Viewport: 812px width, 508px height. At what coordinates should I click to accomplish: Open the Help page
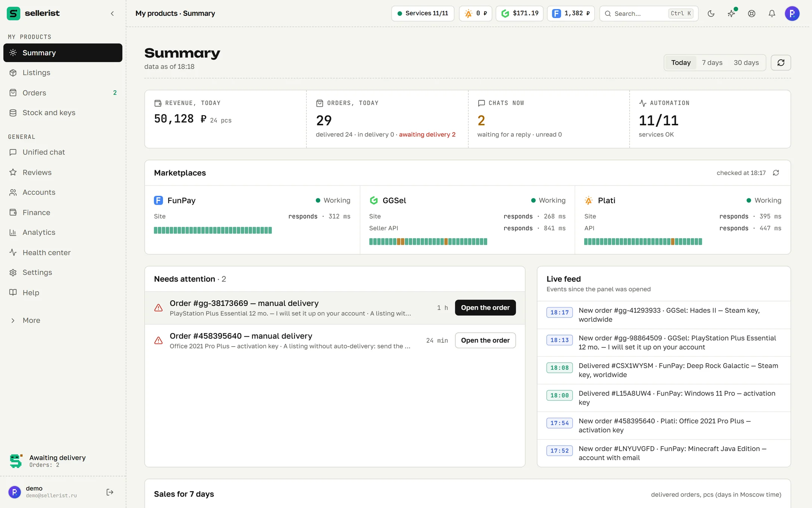(x=63, y=292)
